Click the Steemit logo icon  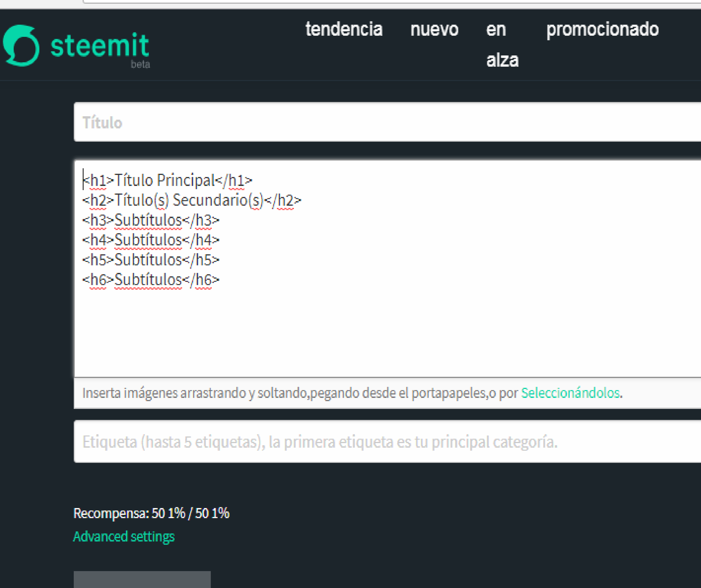pos(21,46)
